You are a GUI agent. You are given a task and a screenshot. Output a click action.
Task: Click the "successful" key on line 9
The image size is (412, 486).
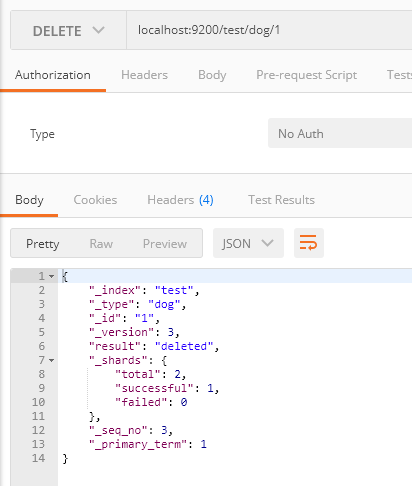155,388
